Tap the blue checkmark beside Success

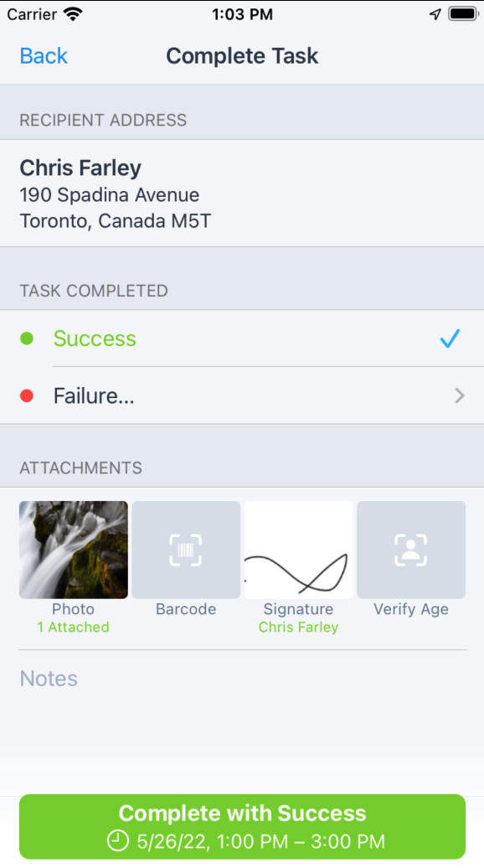tap(450, 338)
